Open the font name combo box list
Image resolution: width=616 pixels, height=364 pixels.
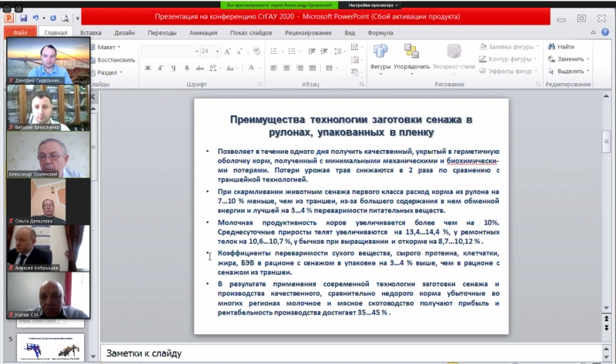tap(197, 52)
